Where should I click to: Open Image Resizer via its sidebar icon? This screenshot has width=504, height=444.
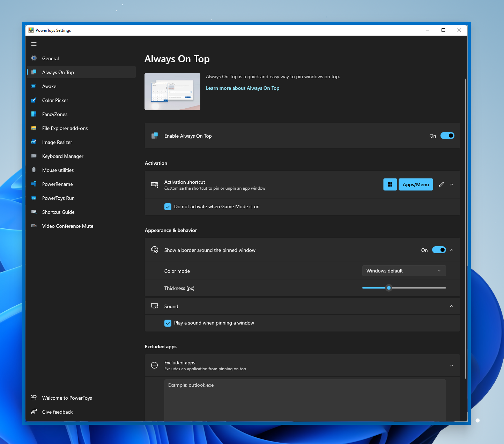click(x=34, y=142)
